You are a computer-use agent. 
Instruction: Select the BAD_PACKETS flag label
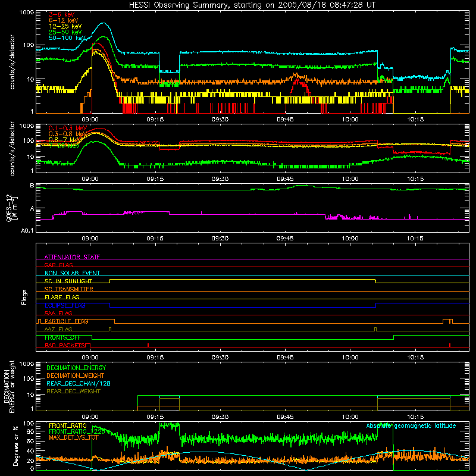pos(65,345)
